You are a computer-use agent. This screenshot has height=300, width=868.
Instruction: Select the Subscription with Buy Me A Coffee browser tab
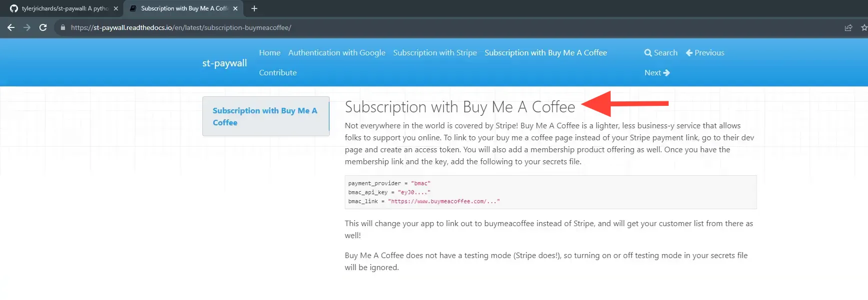point(183,8)
